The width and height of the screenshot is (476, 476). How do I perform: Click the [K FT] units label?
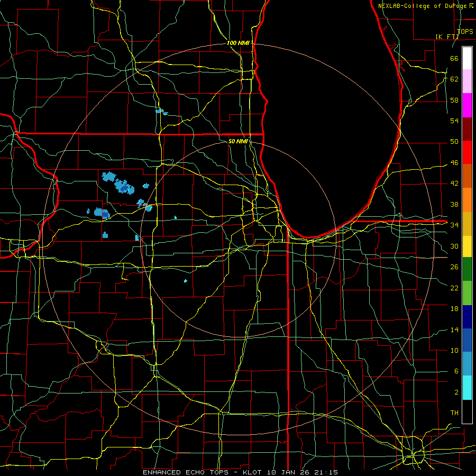click(x=447, y=36)
